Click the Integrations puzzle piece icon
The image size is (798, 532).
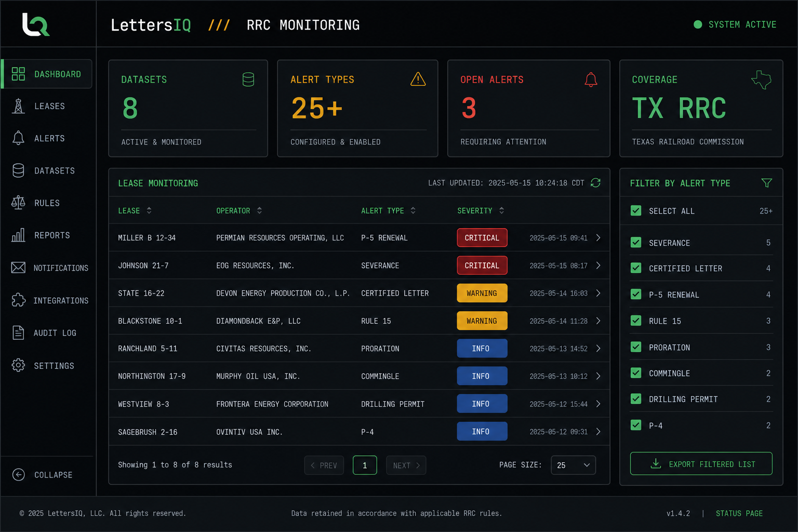18,300
